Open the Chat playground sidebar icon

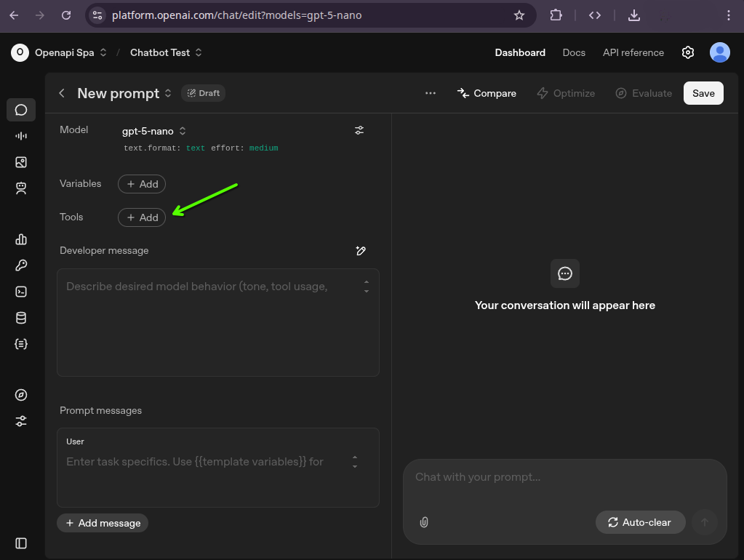(20, 110)
